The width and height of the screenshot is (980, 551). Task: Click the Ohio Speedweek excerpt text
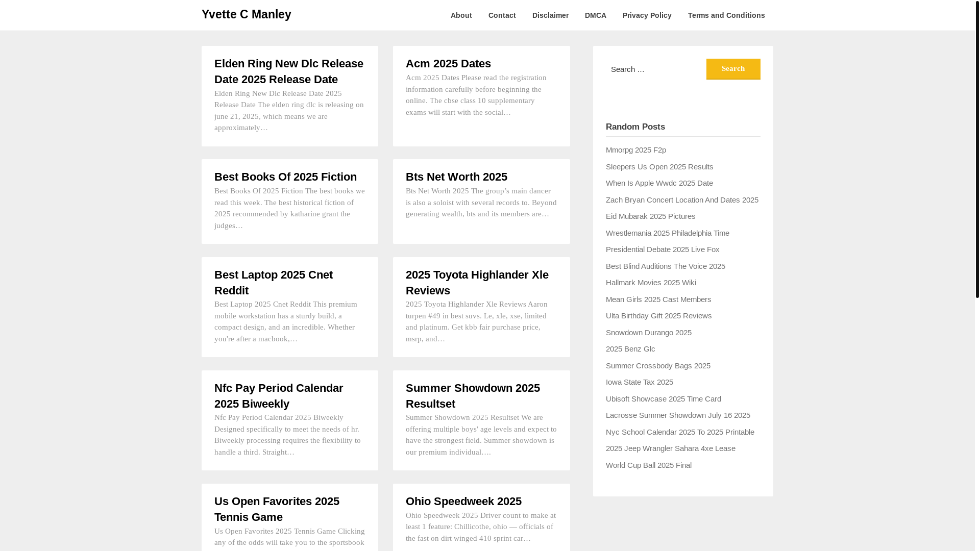tap(481, 527)
